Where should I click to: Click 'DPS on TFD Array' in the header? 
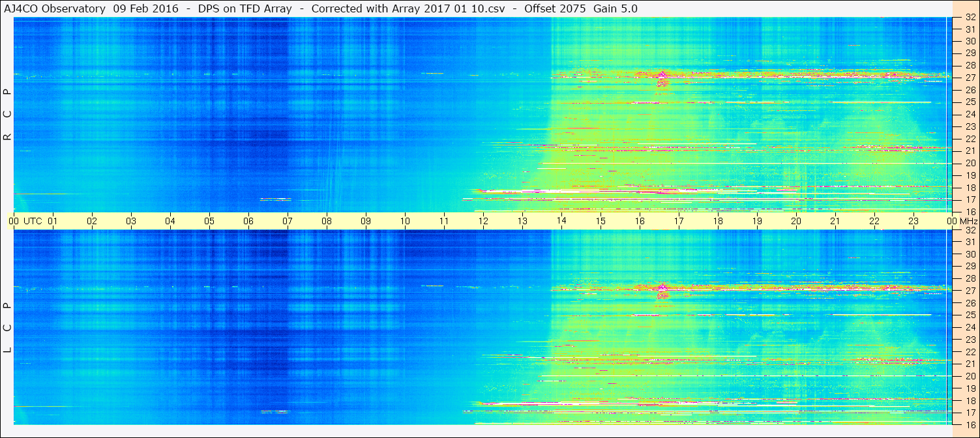point(245,8)
